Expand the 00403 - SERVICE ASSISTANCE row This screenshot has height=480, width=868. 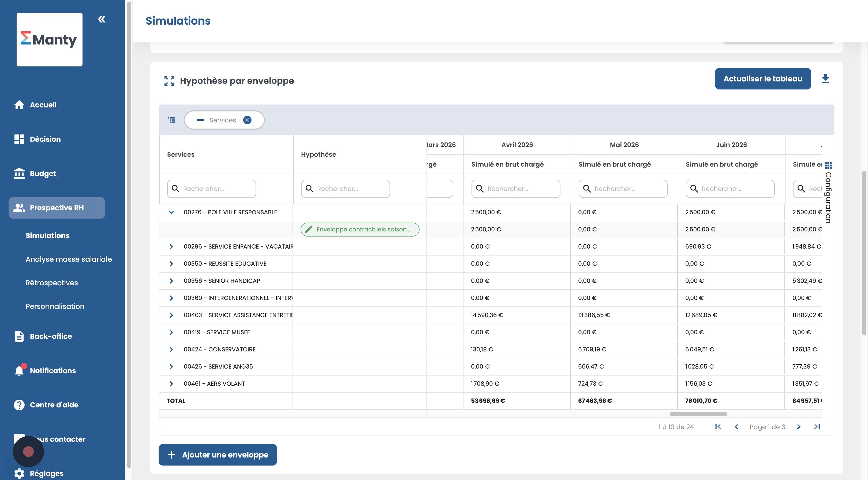[171, 315]
